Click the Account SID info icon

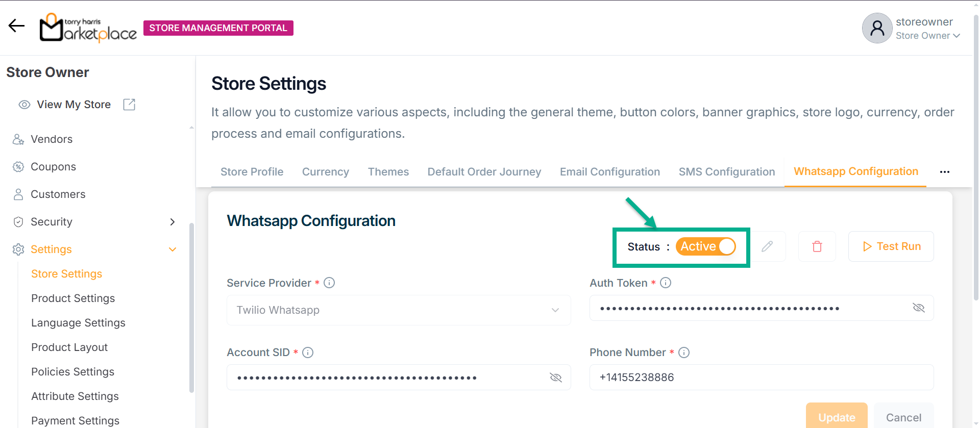click(308, 353)
